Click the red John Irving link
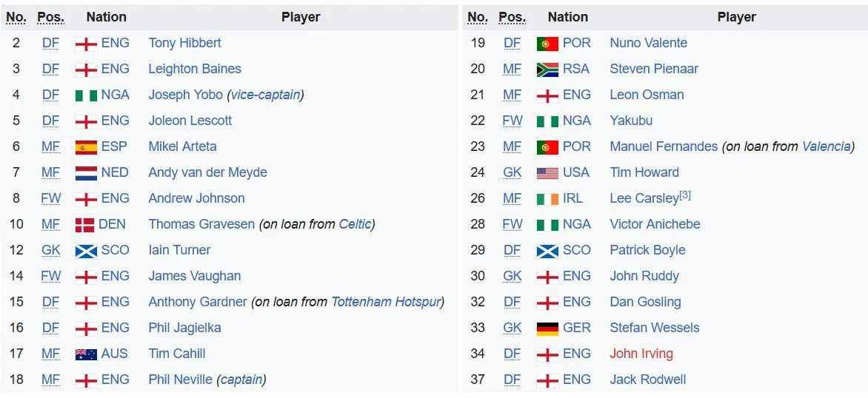This screenshot has height=398, width=868. pyautogui.click(x=641, y=354)
